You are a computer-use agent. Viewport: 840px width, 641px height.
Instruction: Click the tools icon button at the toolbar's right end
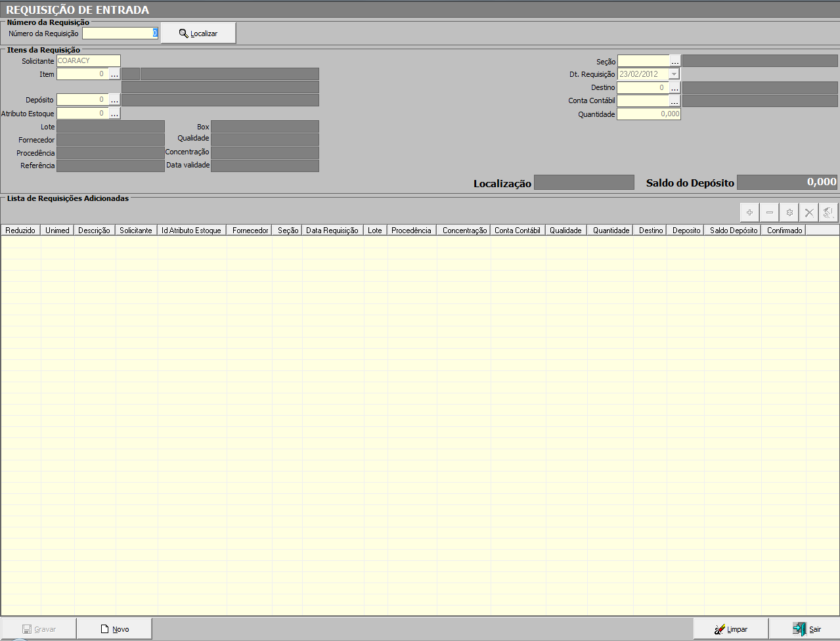[829, 213]
